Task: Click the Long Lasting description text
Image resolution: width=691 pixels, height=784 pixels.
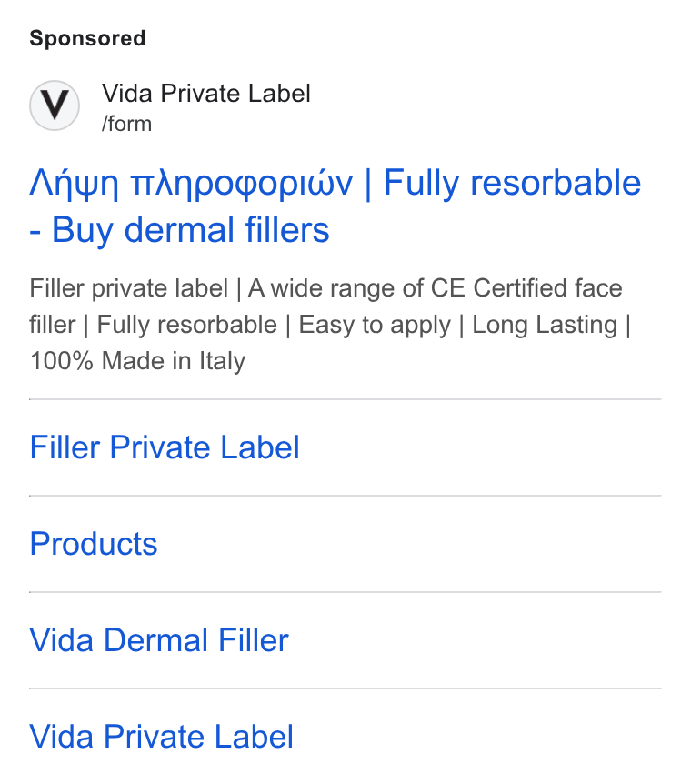Action: point(545,325)
